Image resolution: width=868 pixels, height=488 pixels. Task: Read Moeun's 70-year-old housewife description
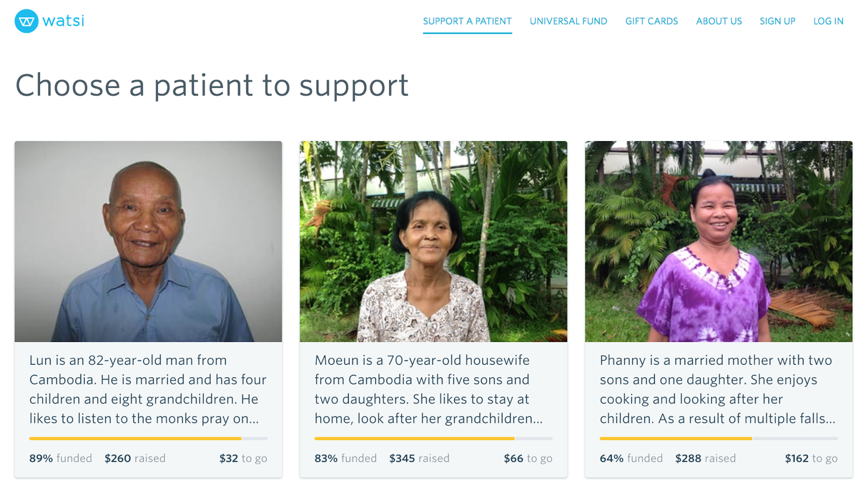point(429,389)
